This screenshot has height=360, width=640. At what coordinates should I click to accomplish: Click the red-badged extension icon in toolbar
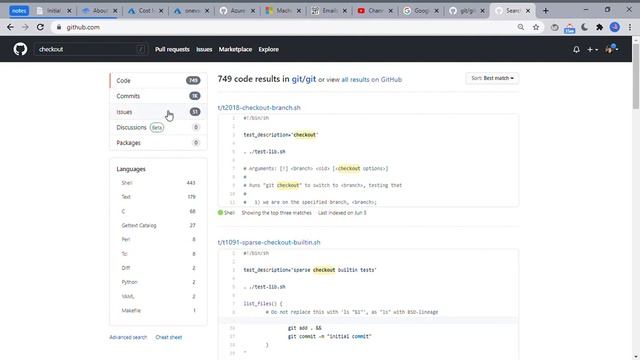click(x=569, y=28)
